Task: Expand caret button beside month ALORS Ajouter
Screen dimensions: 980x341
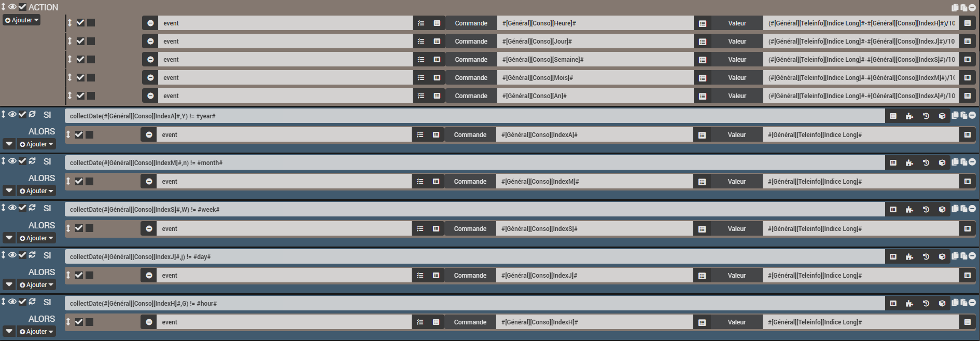Action: coord(9,191)
